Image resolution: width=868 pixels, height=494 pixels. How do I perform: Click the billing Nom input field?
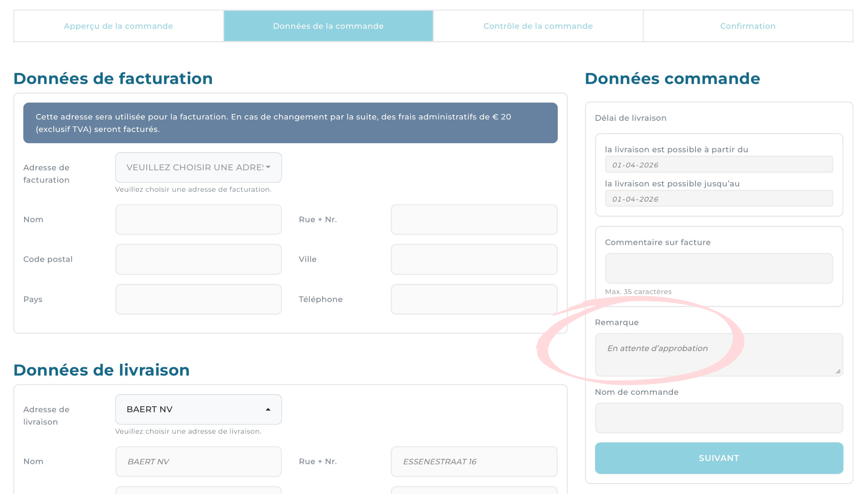click(x=198, y=219)
